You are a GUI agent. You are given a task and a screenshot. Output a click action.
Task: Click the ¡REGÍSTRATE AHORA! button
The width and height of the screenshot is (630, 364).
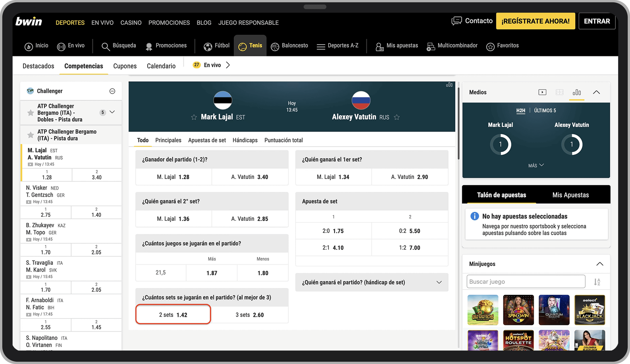[535, 21]
